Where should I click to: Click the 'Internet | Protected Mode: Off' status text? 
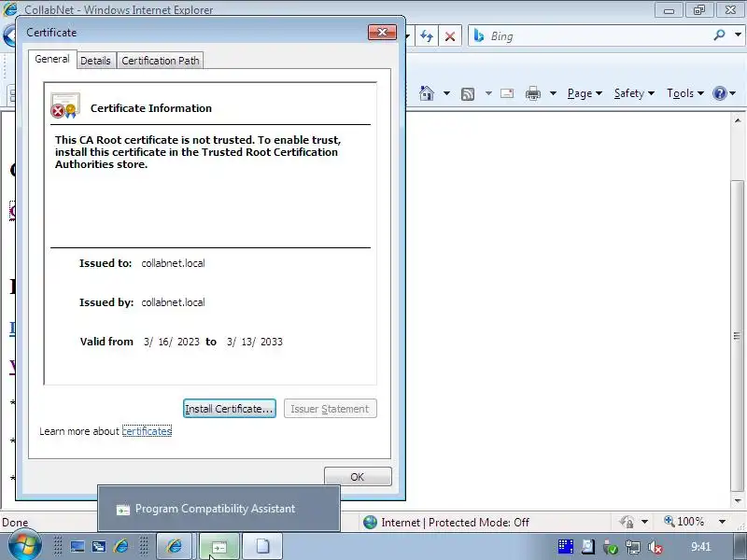click(455, 523)
